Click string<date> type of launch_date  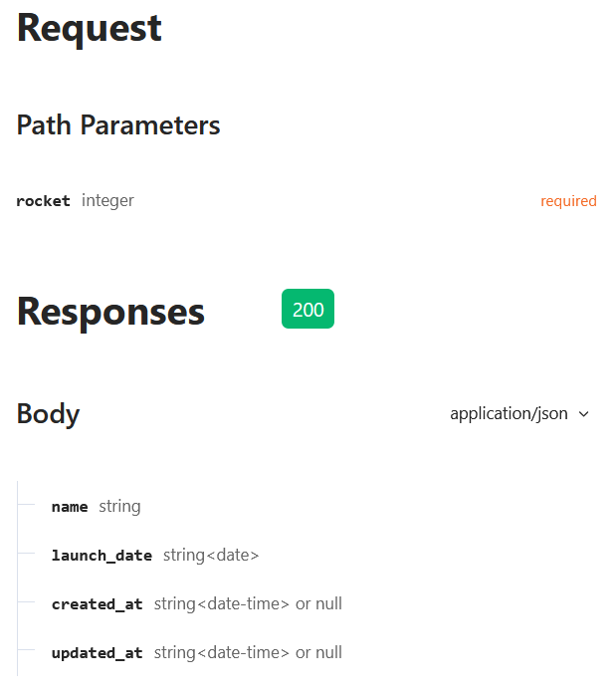pos(211,556)
